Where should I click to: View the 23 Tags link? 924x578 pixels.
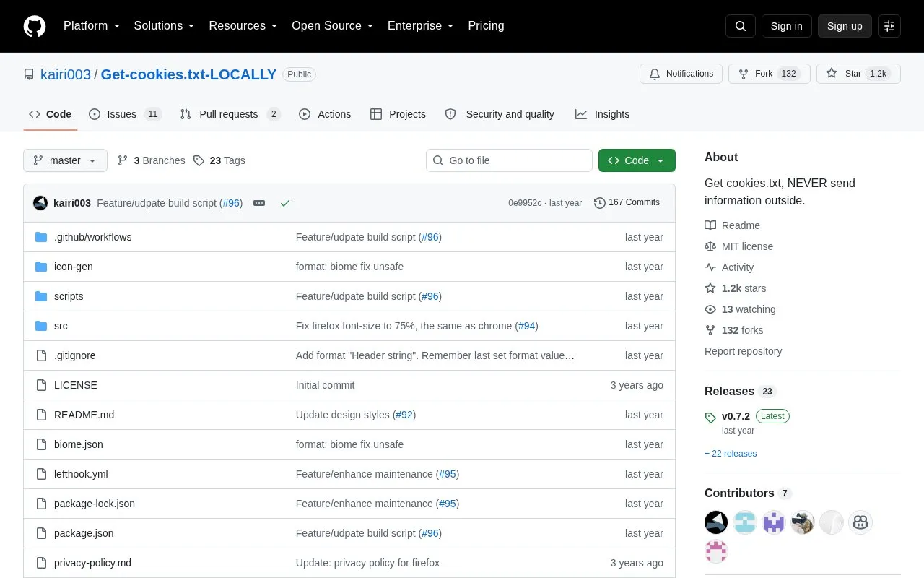[219, 160]
